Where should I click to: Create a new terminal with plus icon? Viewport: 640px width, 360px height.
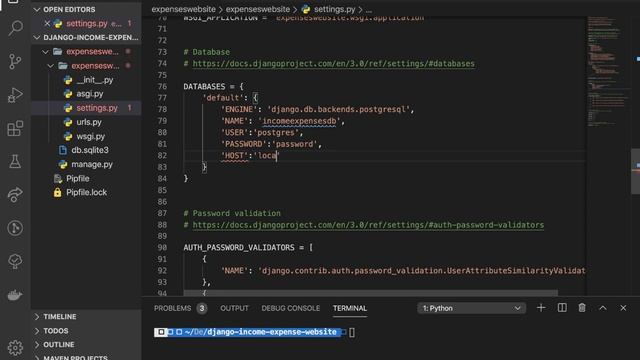pos(541,308)
